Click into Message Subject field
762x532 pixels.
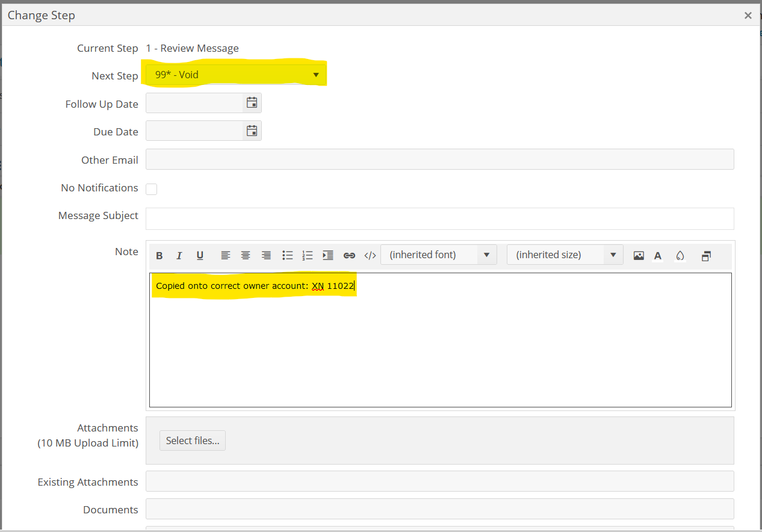pos(440,218)
